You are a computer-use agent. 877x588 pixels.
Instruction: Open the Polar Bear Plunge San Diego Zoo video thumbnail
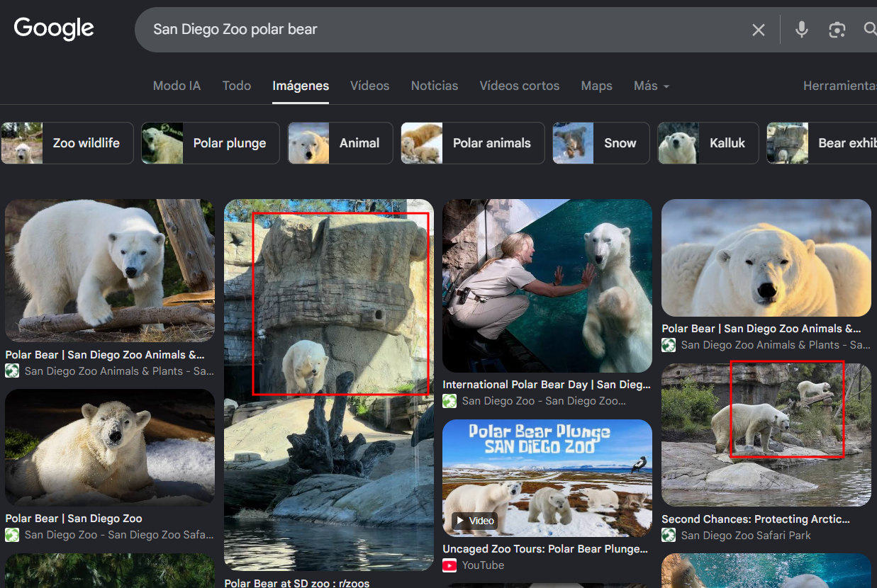tap(547, 478)
